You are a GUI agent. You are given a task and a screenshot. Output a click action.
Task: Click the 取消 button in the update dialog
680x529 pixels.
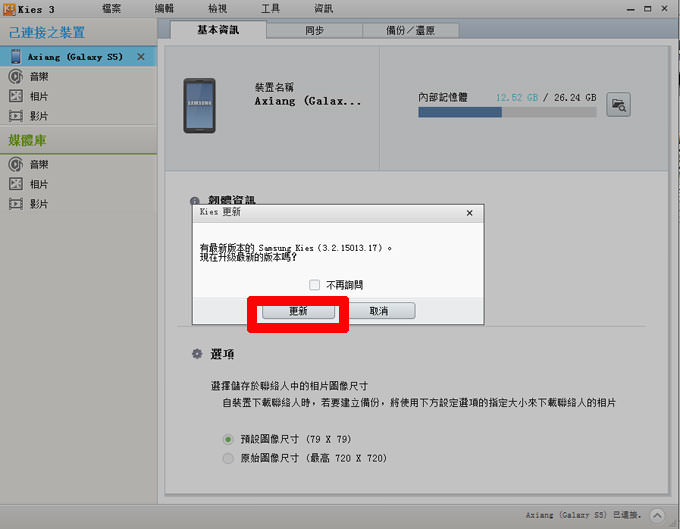point(378,311)
